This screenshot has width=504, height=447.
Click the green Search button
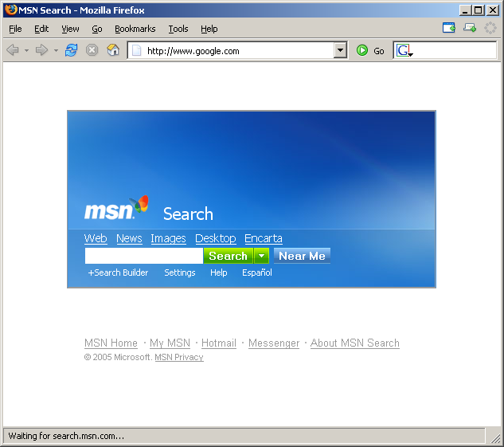pyautogui.click(x=229, y=256)
